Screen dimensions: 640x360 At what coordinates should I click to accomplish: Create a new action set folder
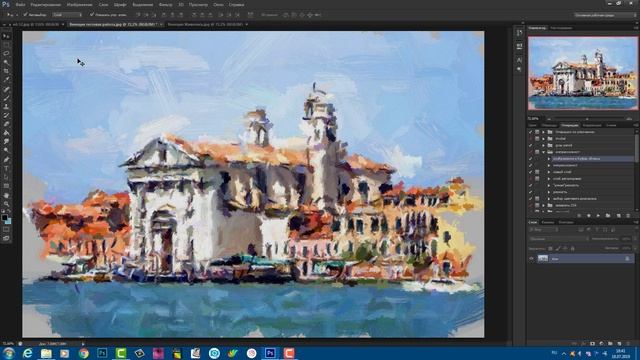(608, 216)
